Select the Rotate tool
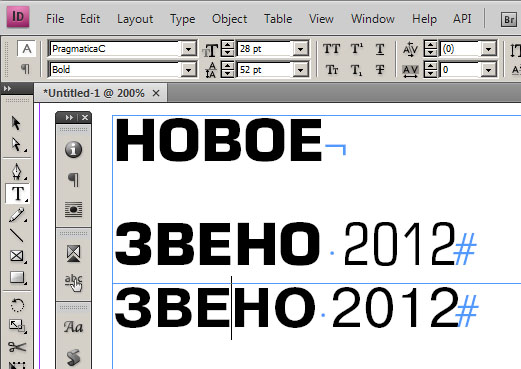Screen dimensions: 521x369 pyautogui.click(x=17, y=305)
